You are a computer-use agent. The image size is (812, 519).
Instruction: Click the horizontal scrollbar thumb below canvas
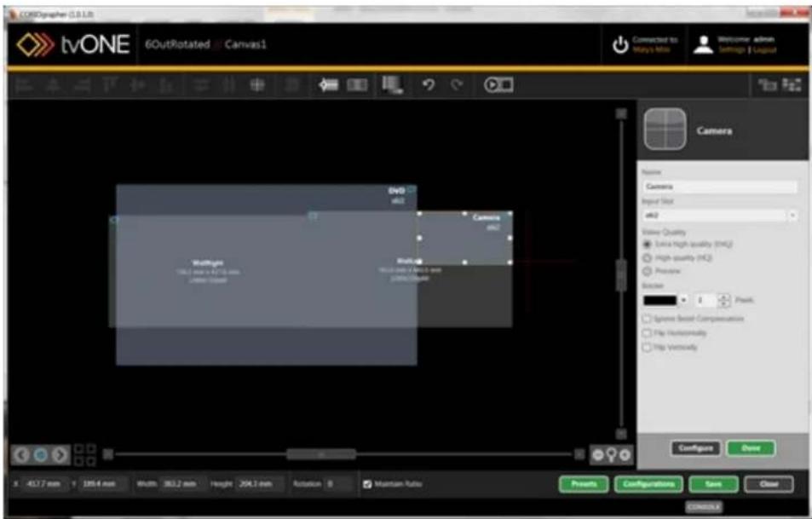321,454
